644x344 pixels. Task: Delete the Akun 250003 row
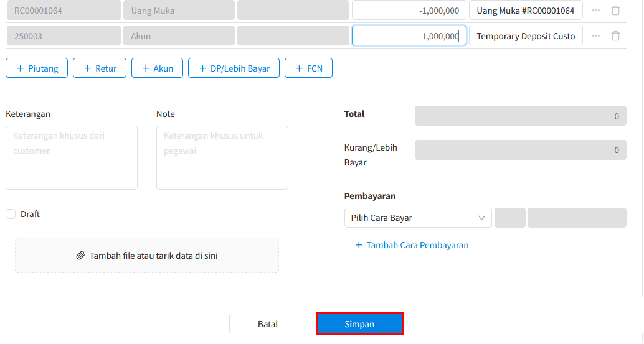point(615,36)
